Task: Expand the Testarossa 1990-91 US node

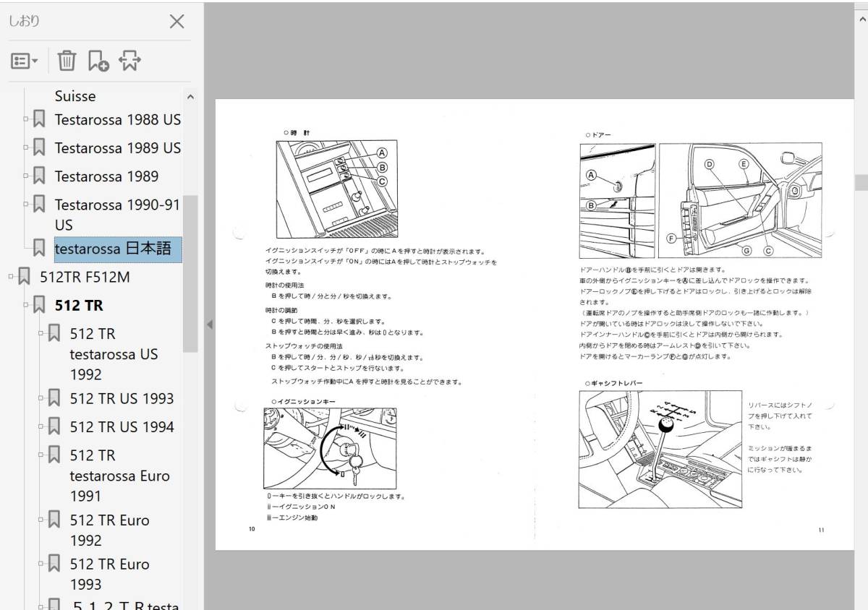Action: point(27,205)
